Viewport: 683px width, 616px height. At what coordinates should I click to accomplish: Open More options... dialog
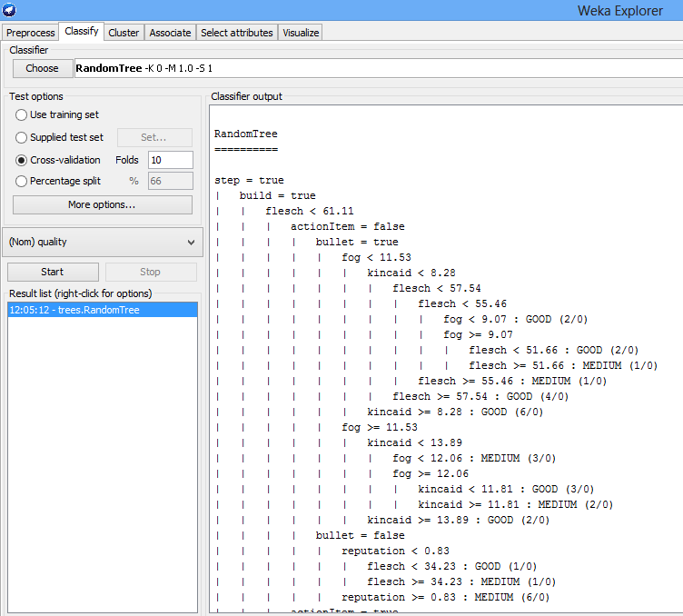pos(102,204)
